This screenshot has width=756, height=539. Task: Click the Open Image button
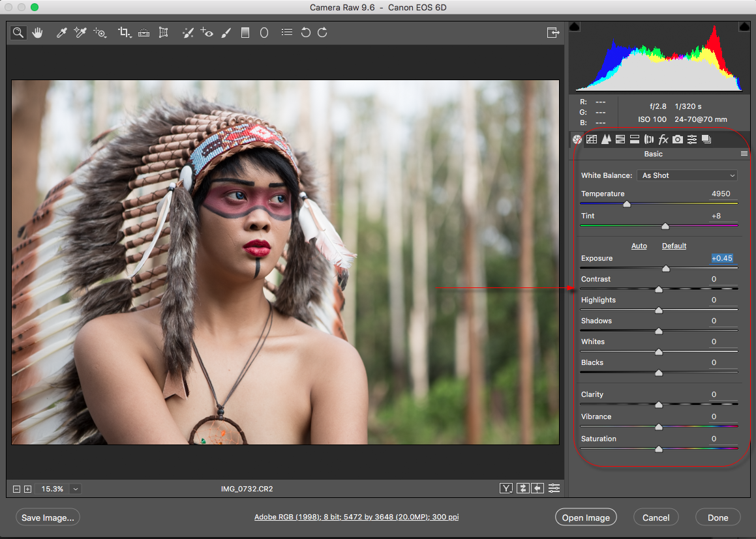[x=586, y=517]
